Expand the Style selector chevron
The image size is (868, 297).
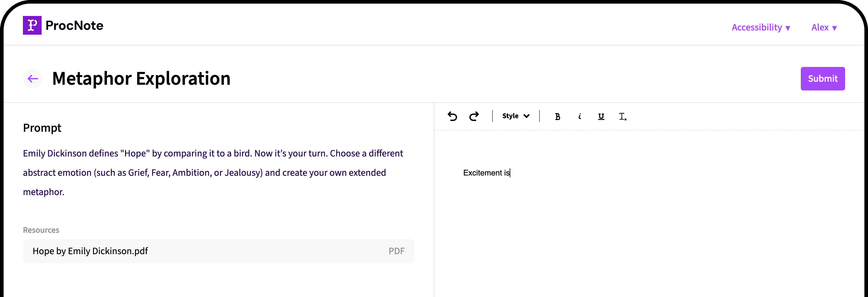pos(526,116)
